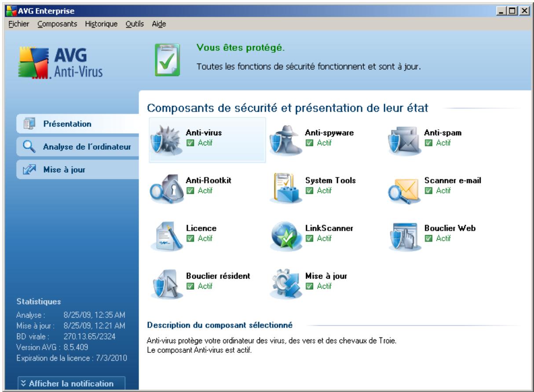This screenshot has height=392, width=534.
Task: Open the Historique menu
Action: [x=101, y=23]
